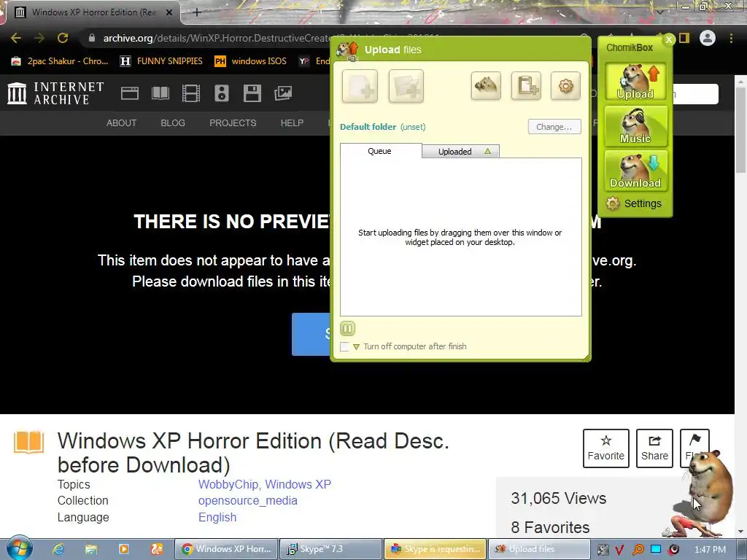Click the ChomikBox Upload hamster button
The image size is (747, 560).
635,82
